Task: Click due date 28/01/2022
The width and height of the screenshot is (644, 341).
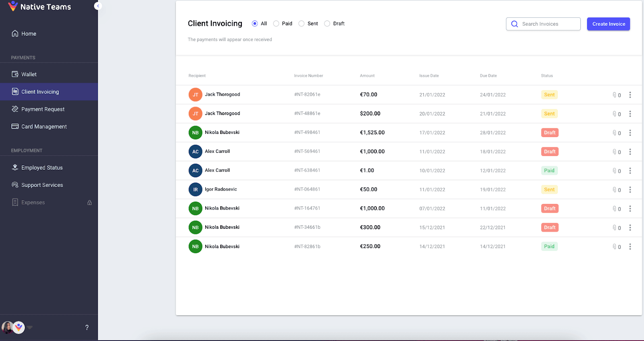Action: pos(493,133)
